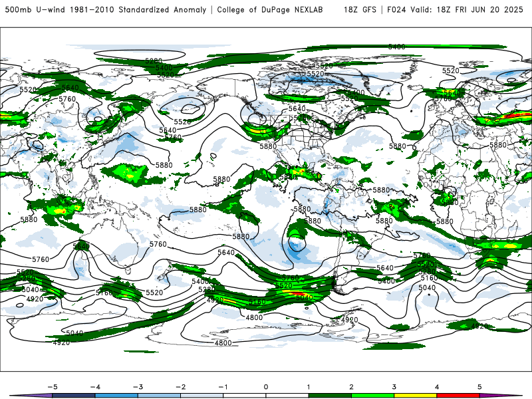This screenshot has width=532, height=399.
Task: Click the '-5' colorbar tick label
Action: [x=53, y=387]
